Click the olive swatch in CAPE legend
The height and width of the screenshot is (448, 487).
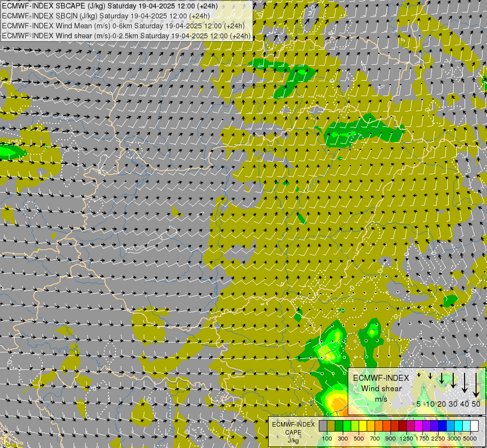coord(331,426)
